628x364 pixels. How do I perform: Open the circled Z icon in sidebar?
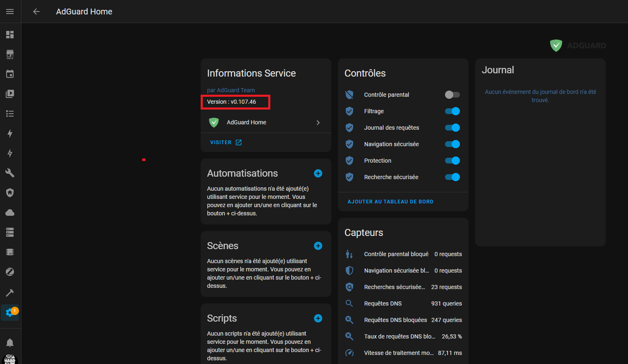click(x=10, y=272)
